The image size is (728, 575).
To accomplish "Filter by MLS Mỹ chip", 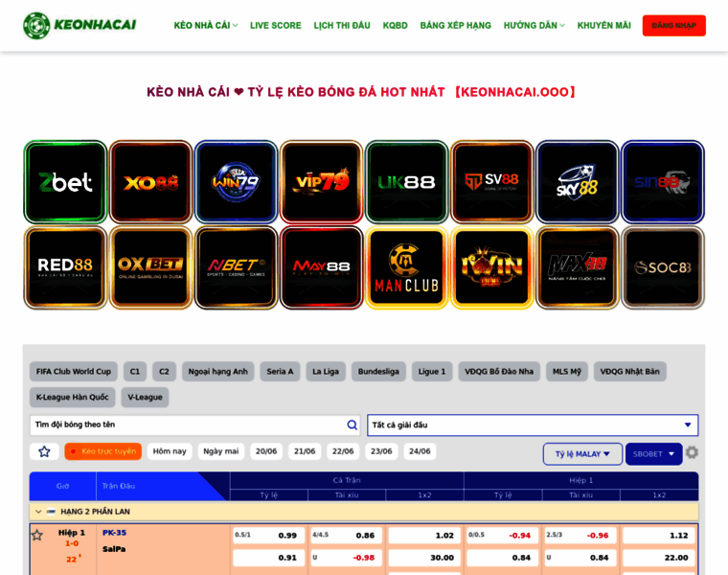I will pos(567,372).
